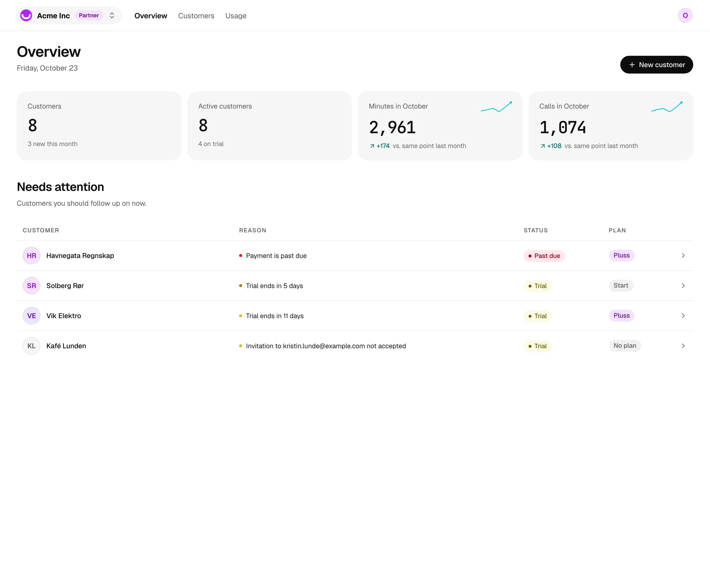The width and height of the screenshot is (710, 588).
Task: Click the kristin.lunde invitation not accepted reason
Action: (326, 346)
